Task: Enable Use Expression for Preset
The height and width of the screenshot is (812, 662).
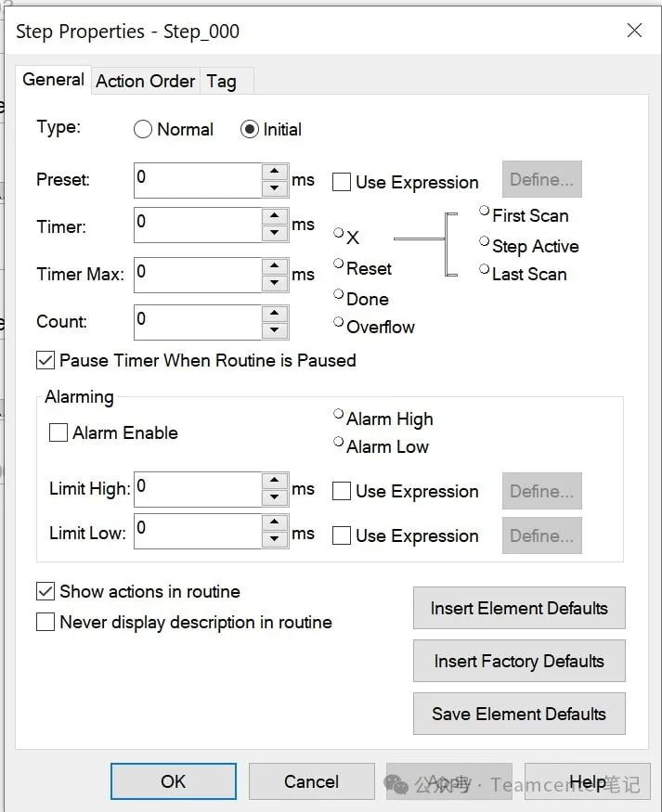Action: point(342,182)
